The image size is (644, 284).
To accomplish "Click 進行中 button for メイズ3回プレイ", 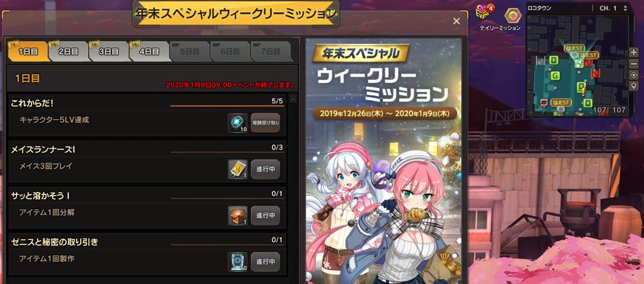I will click(x=266, y=169).
